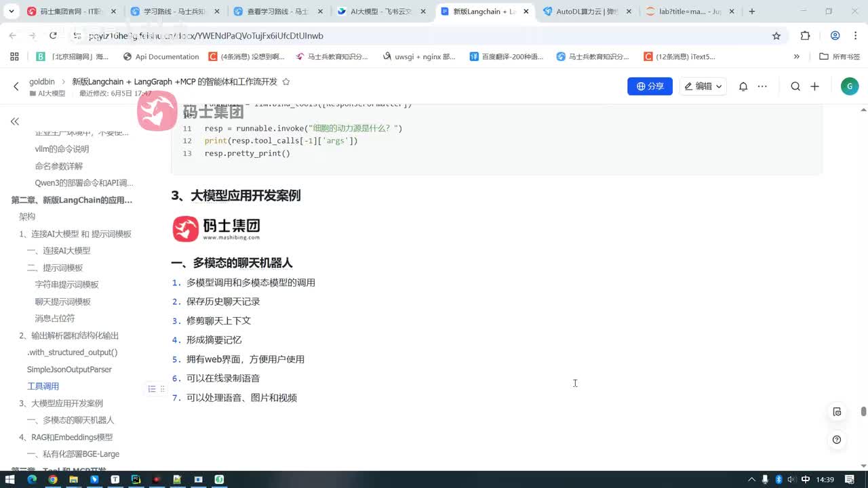Select highlighted 工具调用 outline item
Image resolution: width=868 pixels, height=488 pixels.
tap(43, 386)
